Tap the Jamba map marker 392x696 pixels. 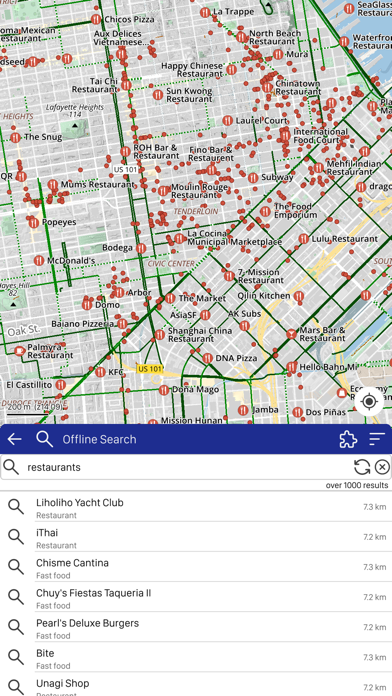tap(243, 410)
